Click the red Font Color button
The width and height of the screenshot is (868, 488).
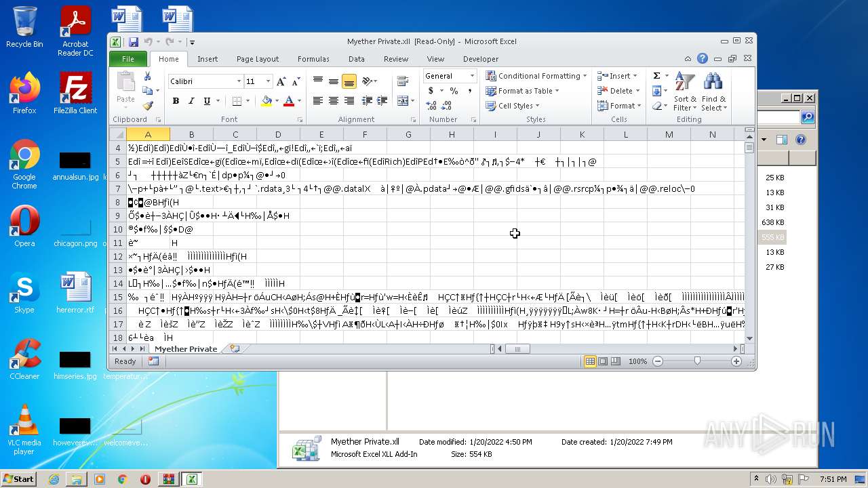(x=289, y=101)
